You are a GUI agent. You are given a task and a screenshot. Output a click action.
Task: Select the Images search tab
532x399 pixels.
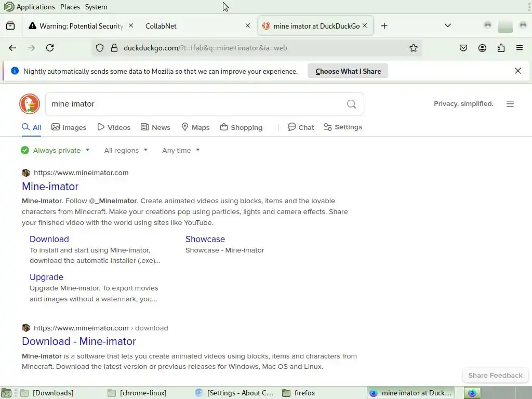(69, 127)
